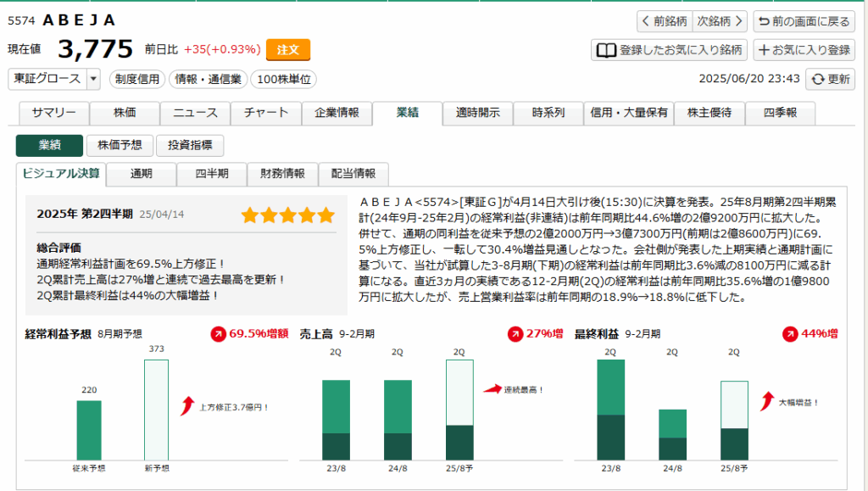868x491 pixels.
Task: Click the orange 注文 order button
Action: [288, 50]
